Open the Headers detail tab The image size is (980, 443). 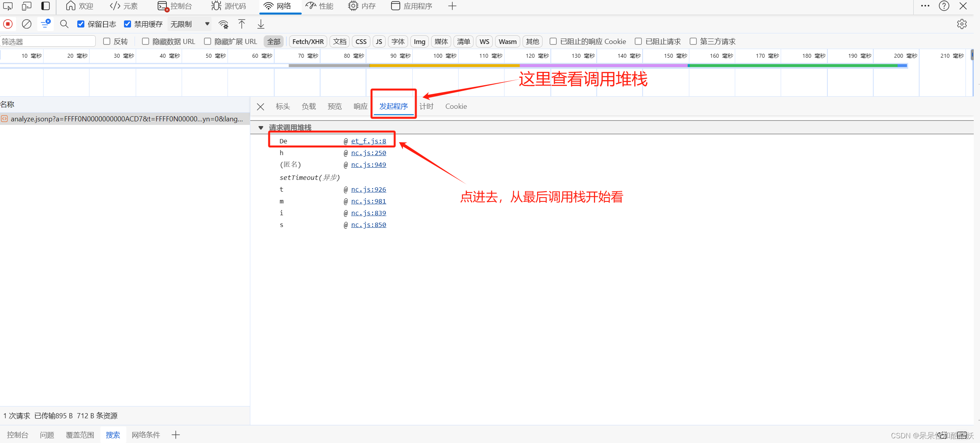coord(283,106)
